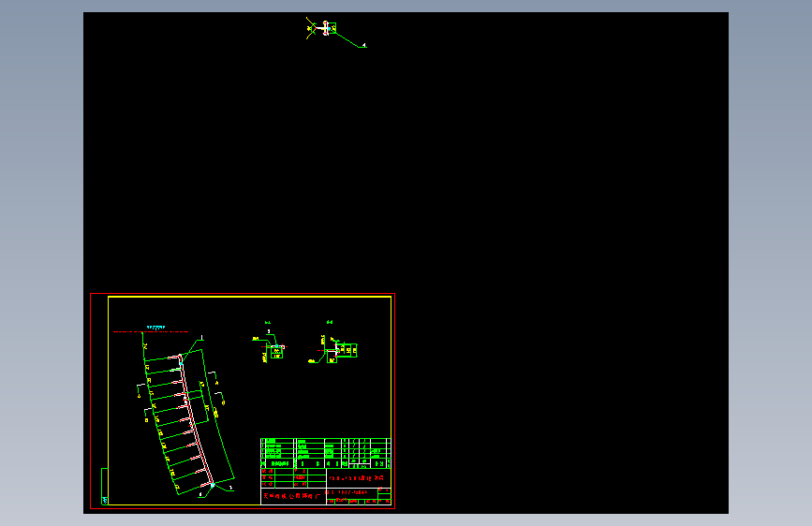Click callout number 4 beside the detail view above the sheet

pyautogui.click(x=364, y=45)
